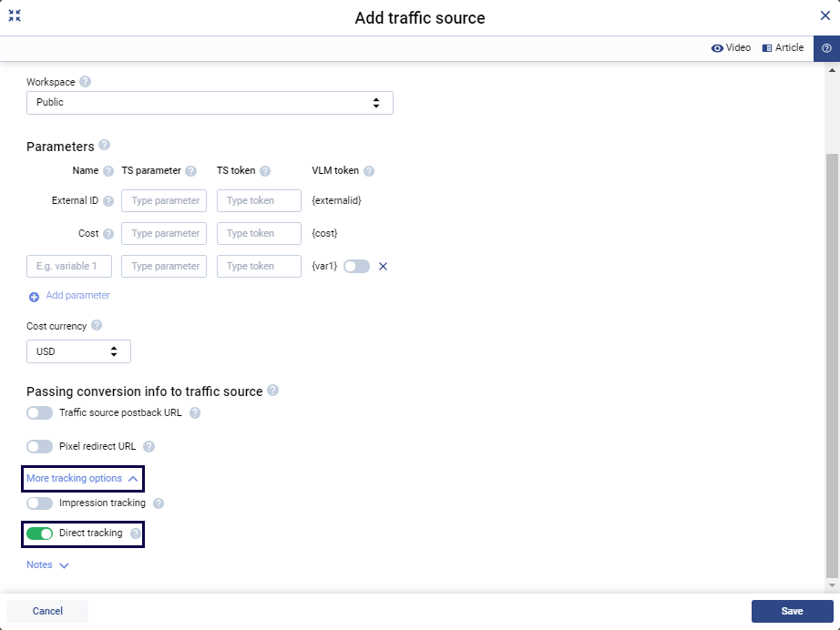Screen dimensions: 840x630
Task: Enable the Impression tracking toggle
Action: 40,503
